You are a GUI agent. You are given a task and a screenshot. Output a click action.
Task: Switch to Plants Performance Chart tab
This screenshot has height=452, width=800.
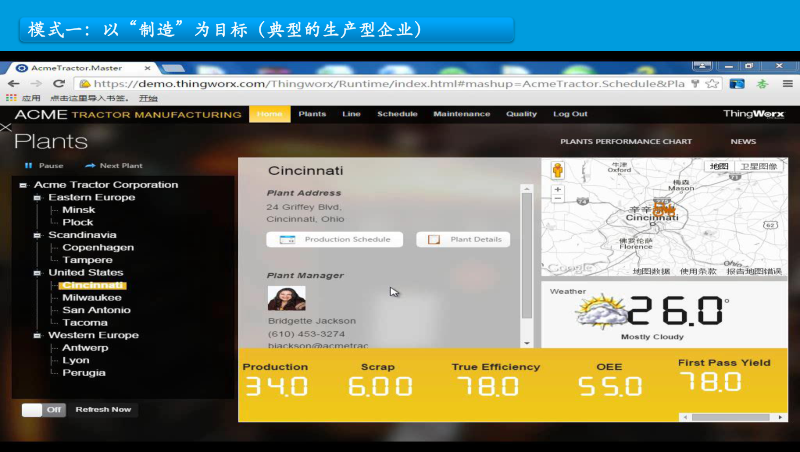coord(626,141)
